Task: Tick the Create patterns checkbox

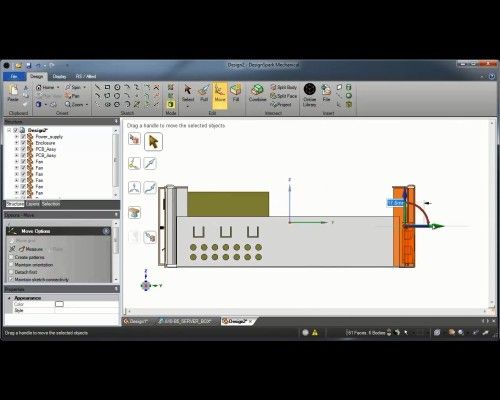Action: point(11,257)
